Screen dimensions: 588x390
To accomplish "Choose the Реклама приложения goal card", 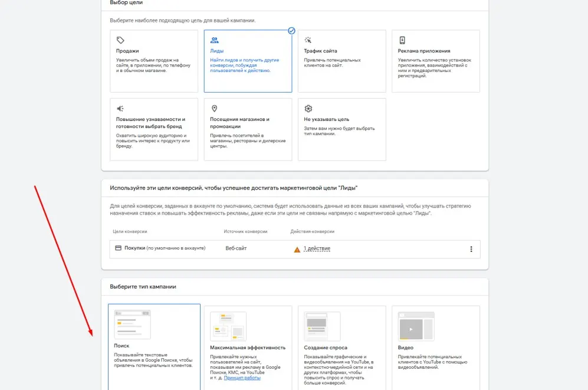I will (x=436, y=61).
